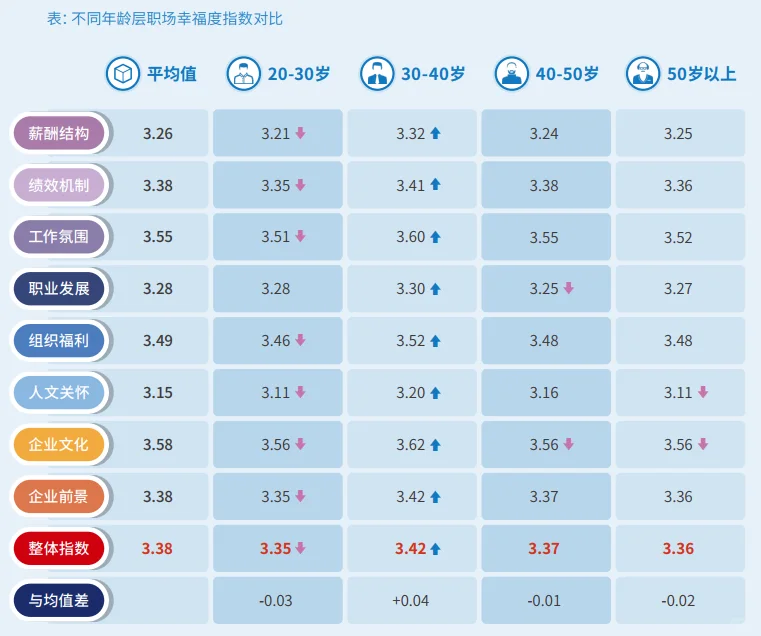Select the 职业发展 dark blue label
Viewport: 761px width, 636px height.
[x=59, y=288]
